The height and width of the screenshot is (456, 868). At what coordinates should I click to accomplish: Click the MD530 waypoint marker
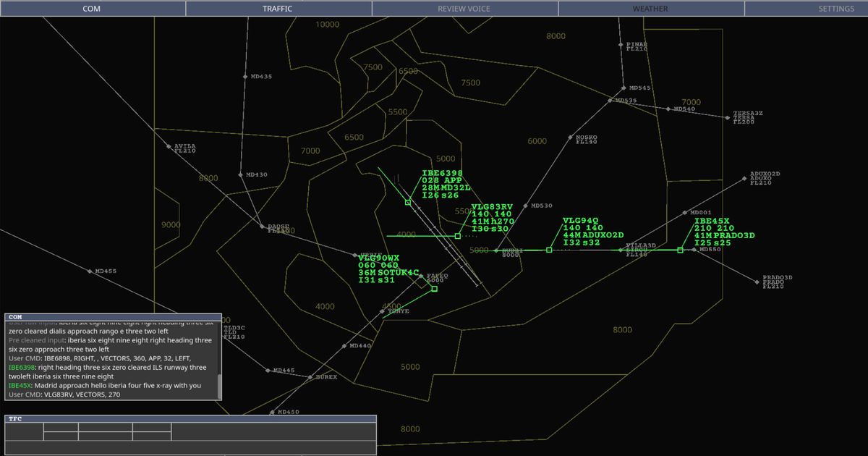click(x=526, y=206)
